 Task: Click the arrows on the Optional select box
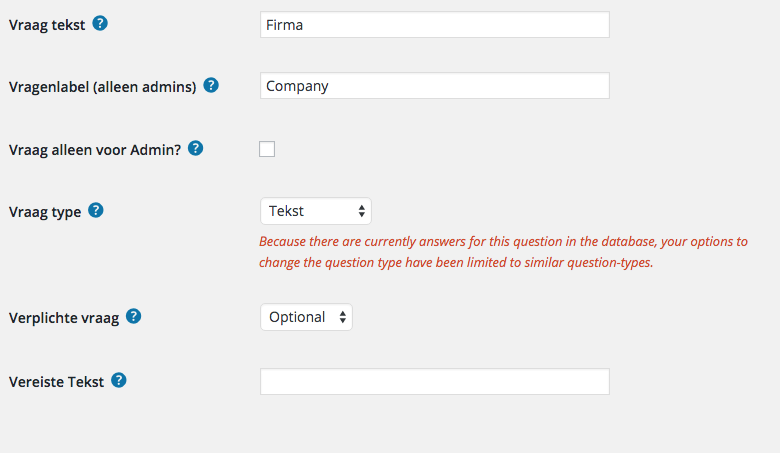coord(343,317)
